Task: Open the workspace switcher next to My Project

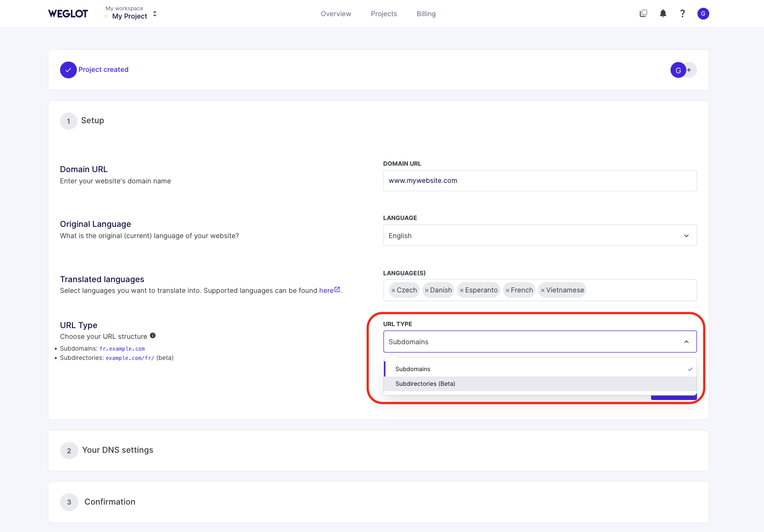Action: (155, 14)
